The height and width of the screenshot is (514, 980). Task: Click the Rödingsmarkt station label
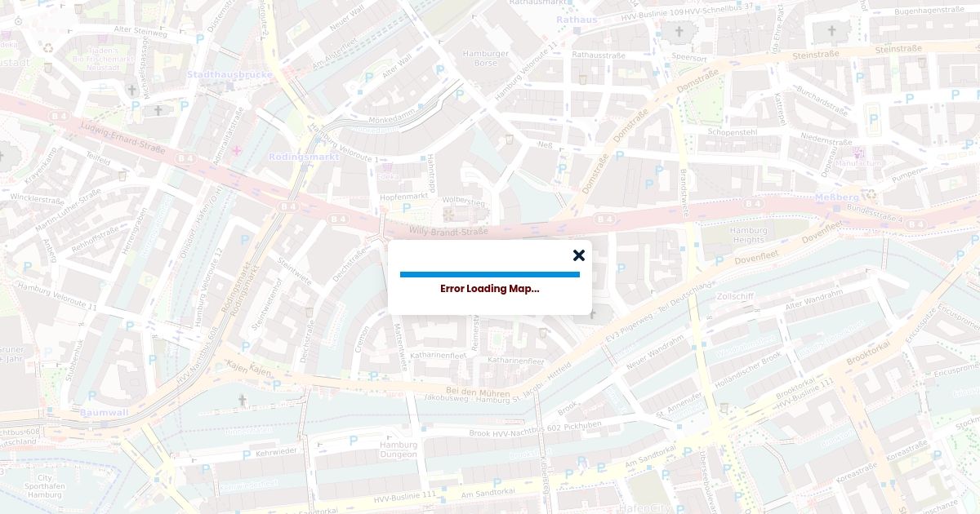[304, 157]
